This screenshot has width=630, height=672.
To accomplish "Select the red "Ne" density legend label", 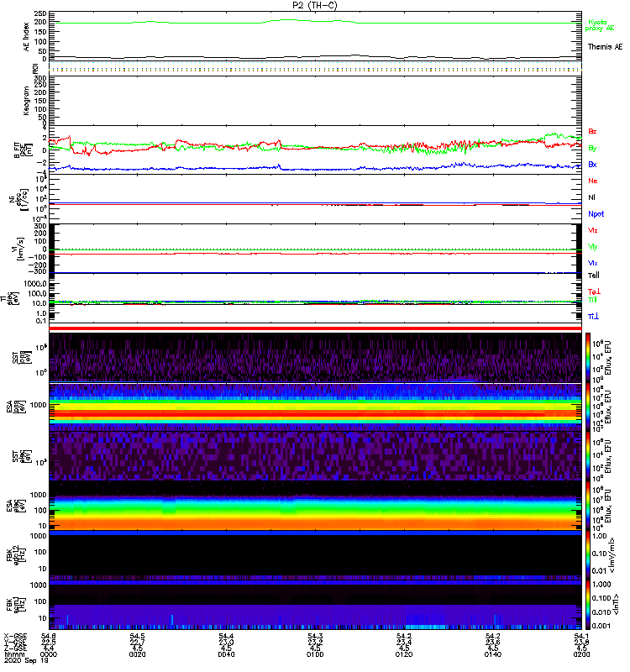I will pyautogui.click(x=593, y=181).
